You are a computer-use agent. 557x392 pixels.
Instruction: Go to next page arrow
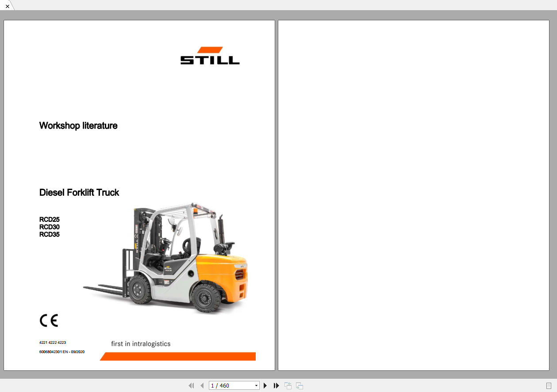[x=265, y=386]
